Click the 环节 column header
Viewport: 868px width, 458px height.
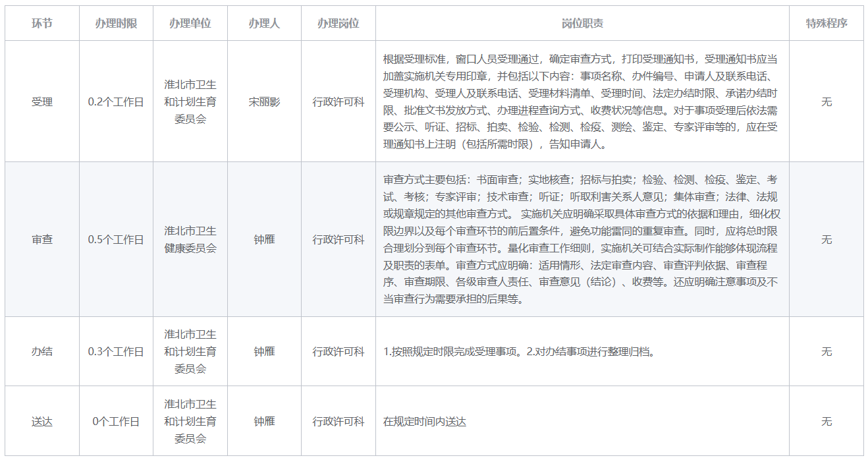pyautogui.click(x=42, y=23)
